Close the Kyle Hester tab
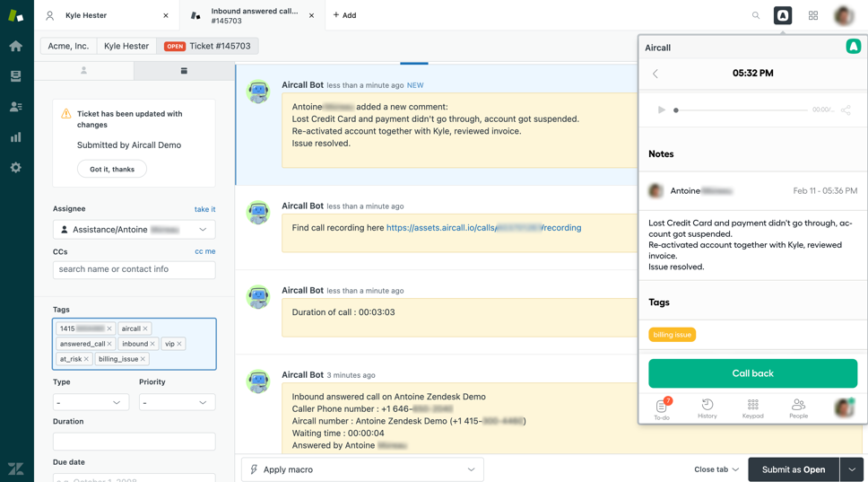868x482 pixels. point(166,15)
